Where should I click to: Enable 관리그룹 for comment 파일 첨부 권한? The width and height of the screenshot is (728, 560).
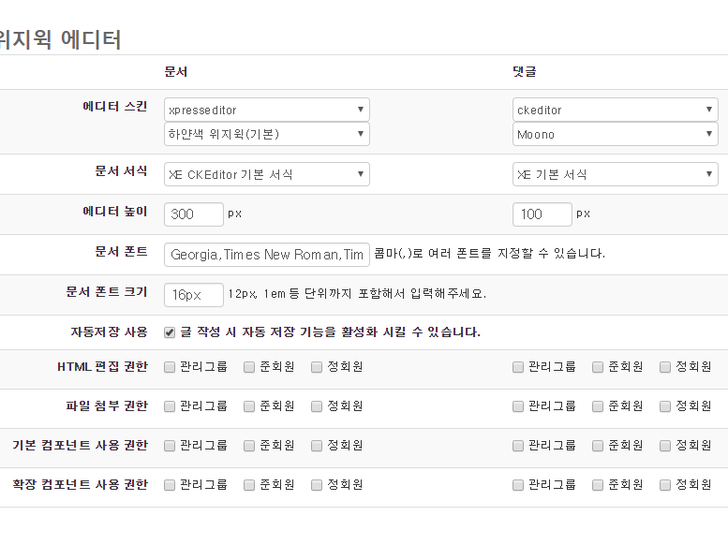pyautogui.click(x=518, y=406)
